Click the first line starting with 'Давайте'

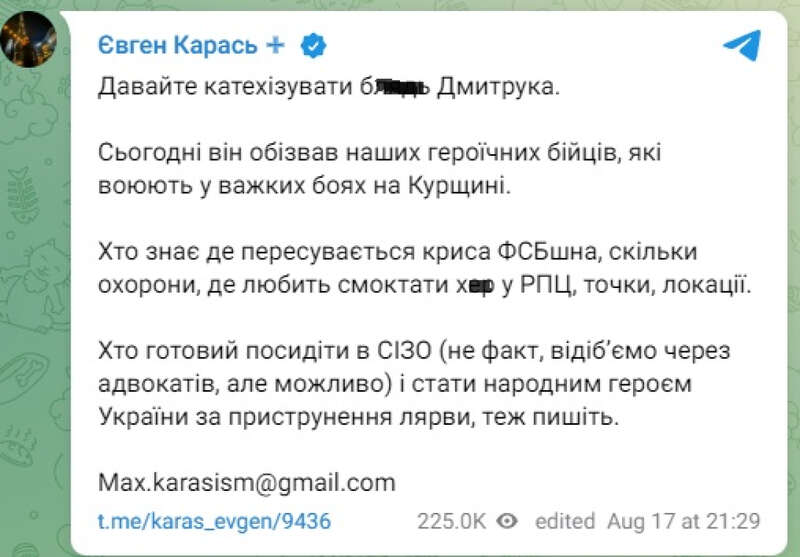point(331,86)
